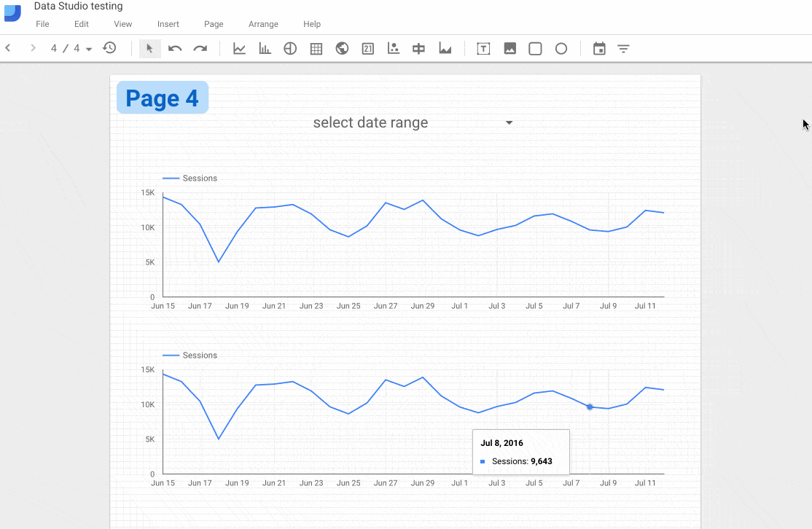Go to the previous page arrow
812x529 pixels.
click(x=8, y=49)
